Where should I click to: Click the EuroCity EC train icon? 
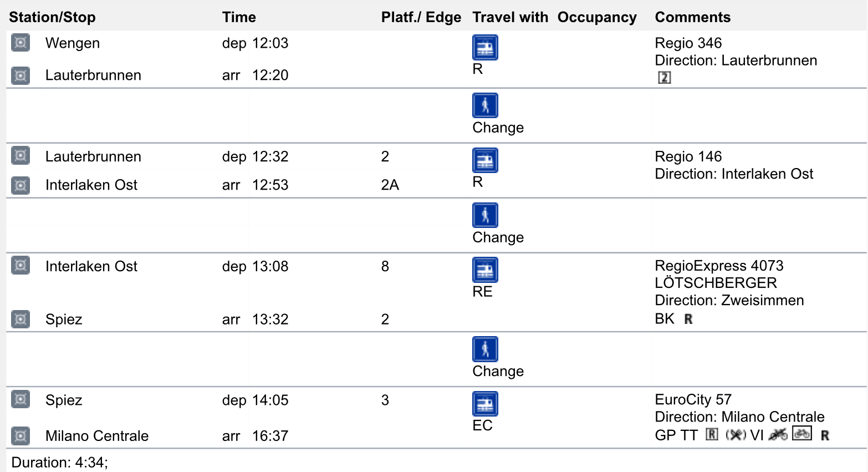(485, 404)
